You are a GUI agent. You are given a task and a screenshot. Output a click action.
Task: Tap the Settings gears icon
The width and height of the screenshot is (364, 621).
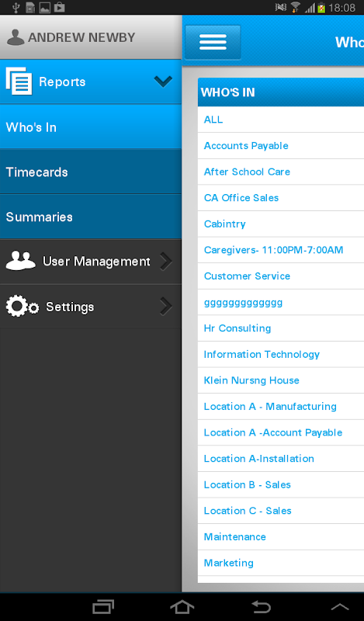point(23,306)
